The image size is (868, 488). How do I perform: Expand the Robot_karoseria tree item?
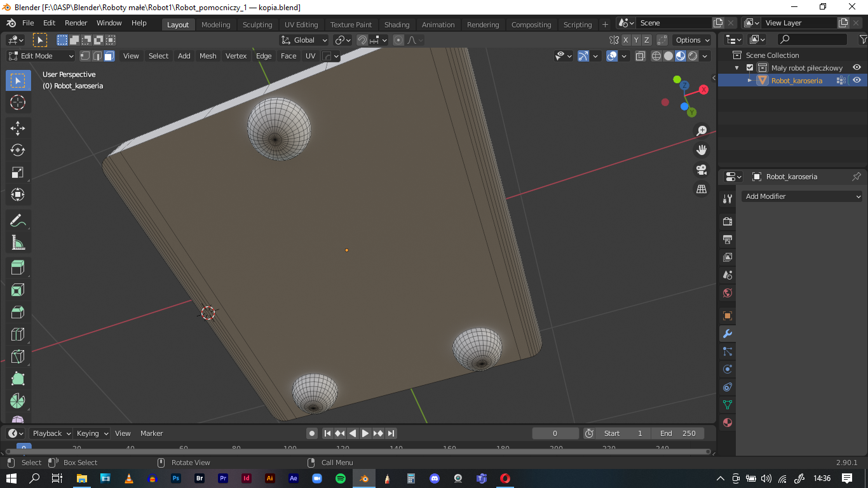coord(750,80)
